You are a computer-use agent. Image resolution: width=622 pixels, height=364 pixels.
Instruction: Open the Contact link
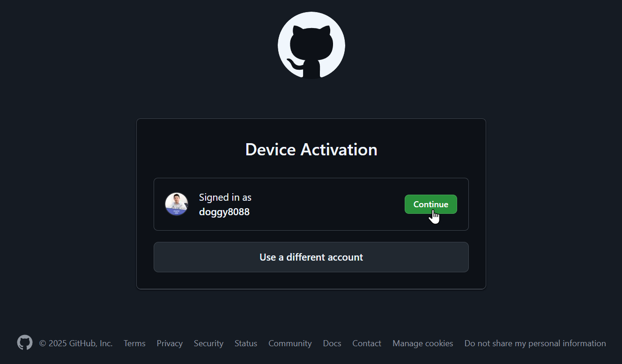(x=367, y=343)
